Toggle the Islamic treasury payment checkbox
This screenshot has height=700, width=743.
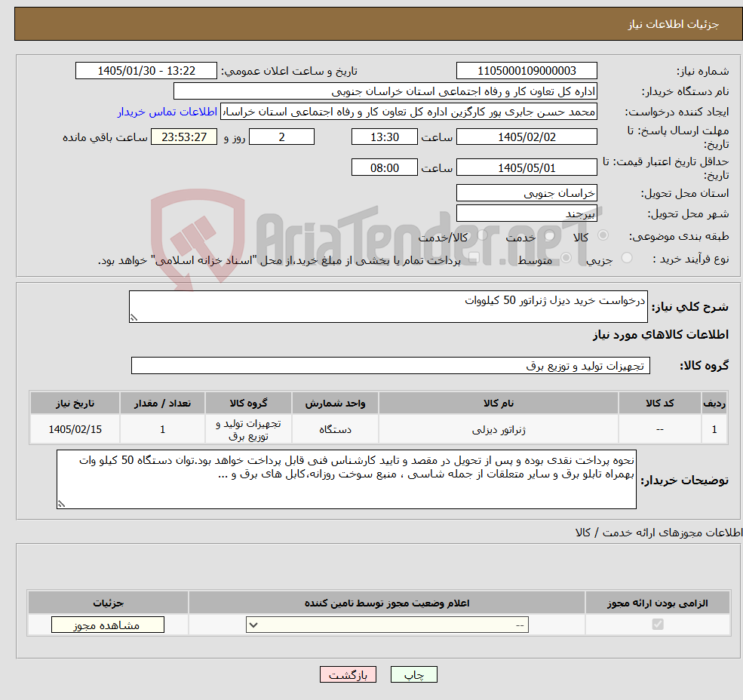[474, 258]
